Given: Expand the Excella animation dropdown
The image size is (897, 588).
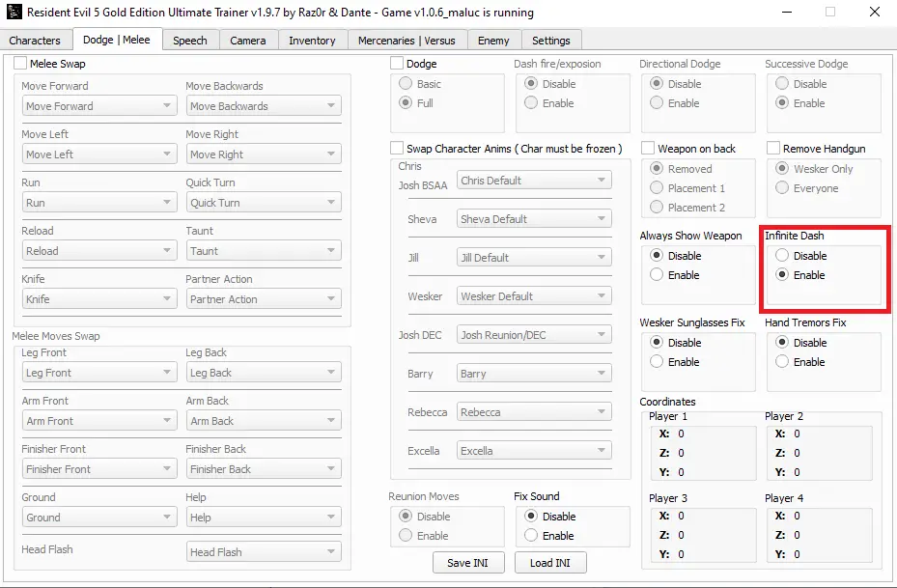Looking at the screenshot, I should [534, 451].
